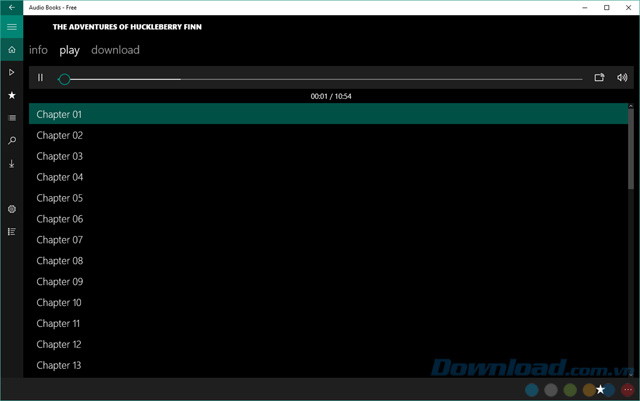The height and width of the screenshot is (401, 640).
Task: Open more options red ellipsis button
Action: click(x=627, y=390)
